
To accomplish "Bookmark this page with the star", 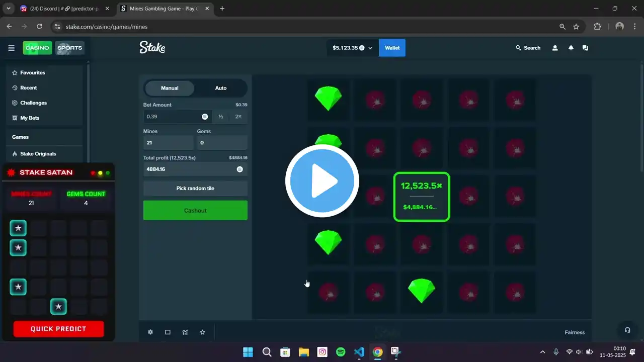I will click(576, 27).
